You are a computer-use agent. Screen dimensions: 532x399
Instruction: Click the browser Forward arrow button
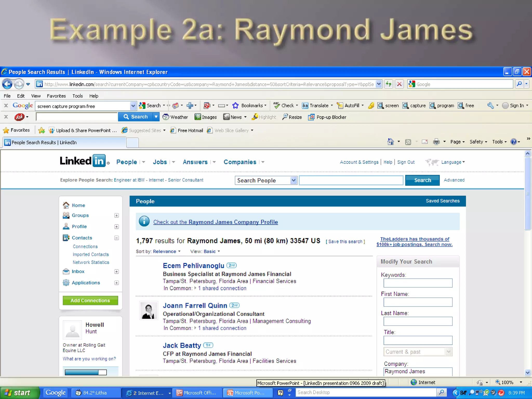19,84
